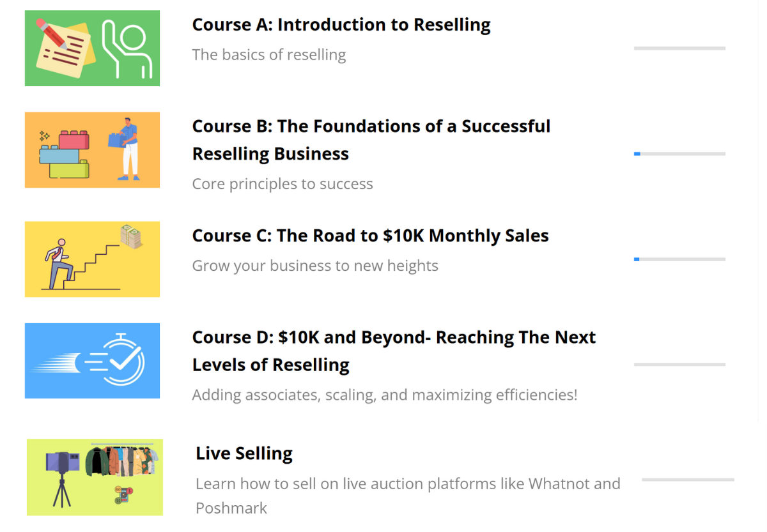This screenshot has height=532, width=767.
Task: Click Course A progress bar
Action: pos(679,49)
